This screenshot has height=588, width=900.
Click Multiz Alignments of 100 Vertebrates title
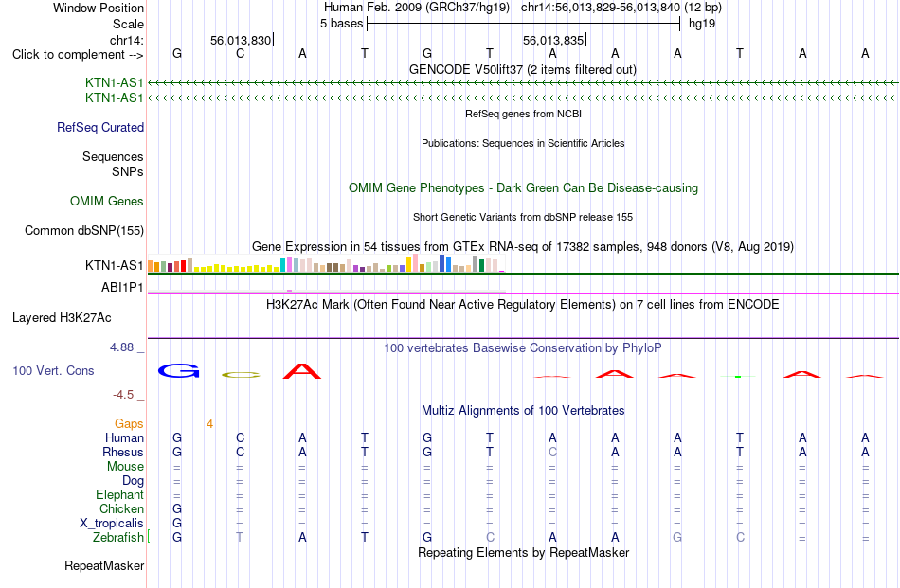click(523, 411)
